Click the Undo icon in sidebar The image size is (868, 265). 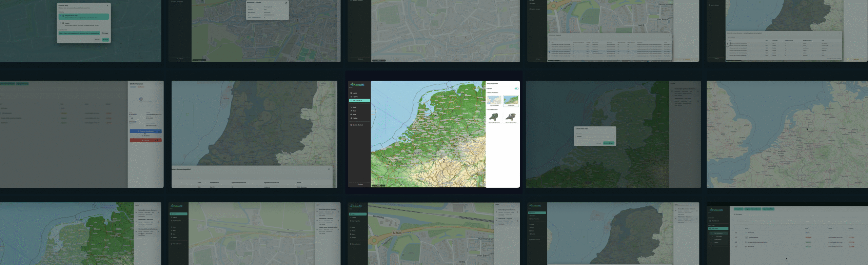pyautogui.click(x=351, y=107)
